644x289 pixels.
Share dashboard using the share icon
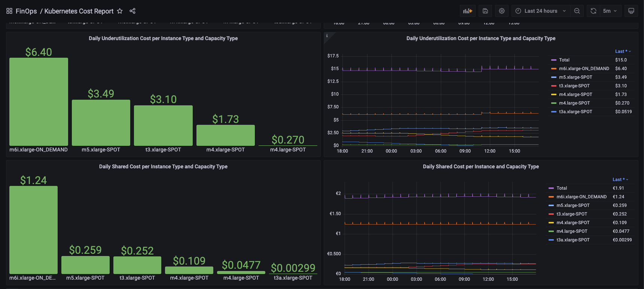pyautogui.click(x=132, y=11)
